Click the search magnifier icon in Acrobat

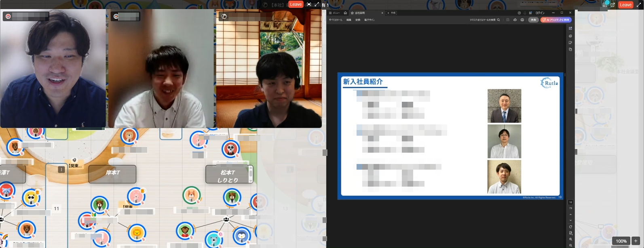click(498, 20)
